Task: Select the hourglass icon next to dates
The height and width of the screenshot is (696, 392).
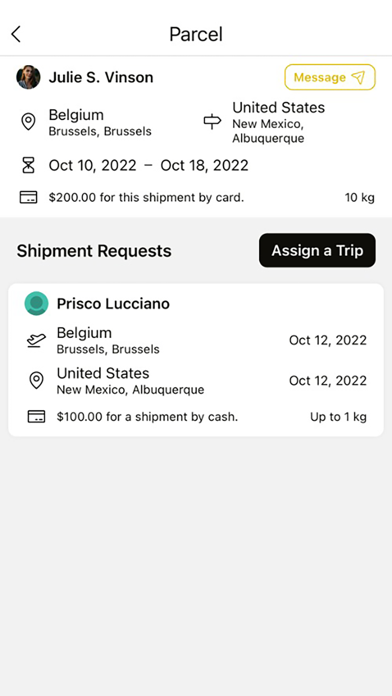Action: pos(28,165)
